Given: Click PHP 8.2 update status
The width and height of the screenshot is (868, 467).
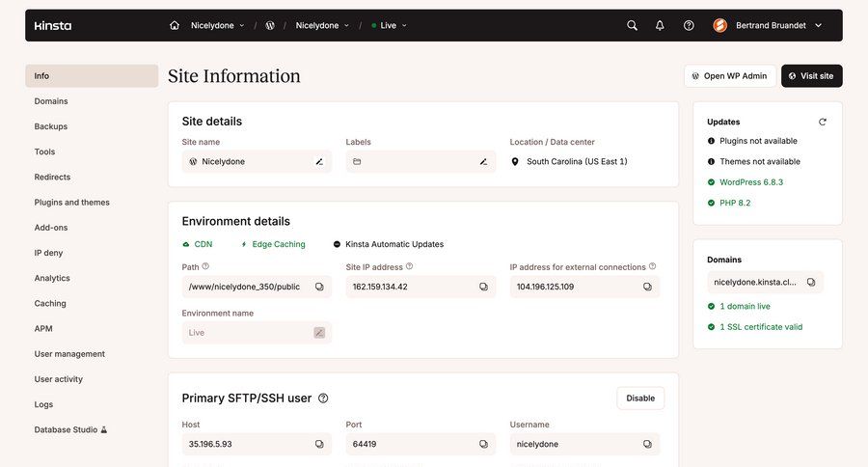Looking at the screenshot, I should tap(729, 204).
